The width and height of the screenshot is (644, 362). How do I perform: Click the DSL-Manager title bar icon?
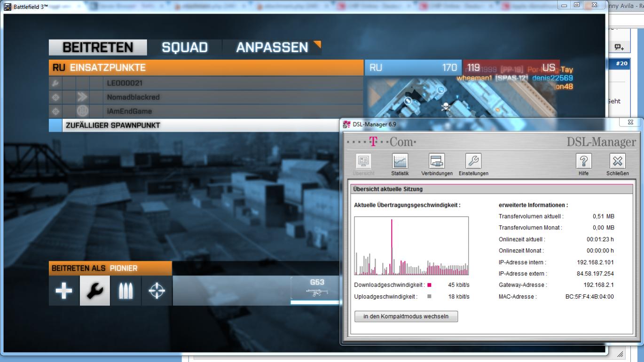(x=347, y=125)
